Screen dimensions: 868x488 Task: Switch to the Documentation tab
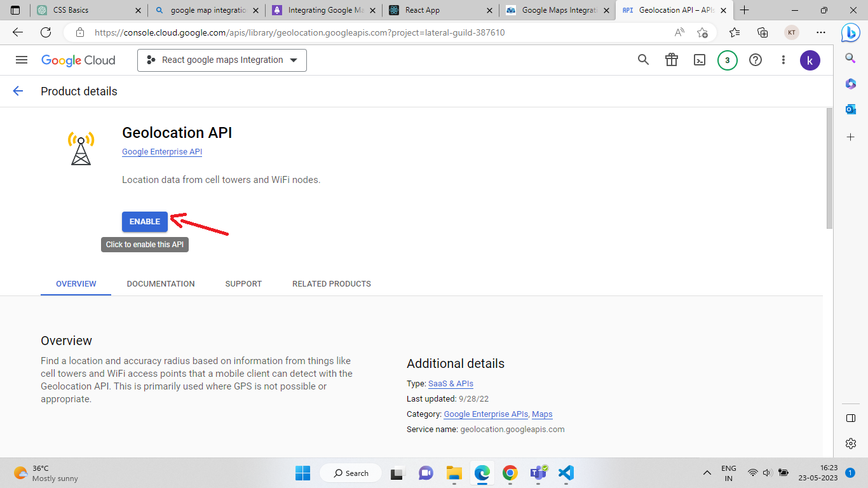(161, 284)
